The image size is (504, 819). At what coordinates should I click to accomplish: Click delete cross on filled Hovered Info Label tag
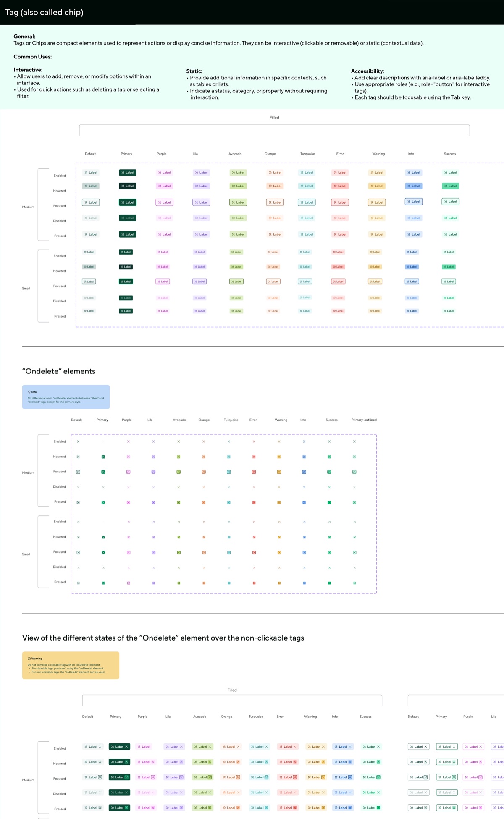[350, 761]
